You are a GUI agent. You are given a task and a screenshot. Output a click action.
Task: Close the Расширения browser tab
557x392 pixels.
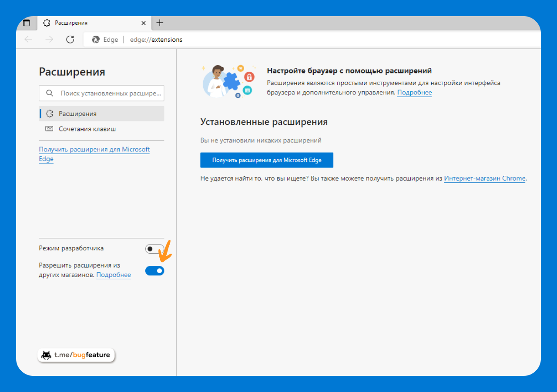144,23
